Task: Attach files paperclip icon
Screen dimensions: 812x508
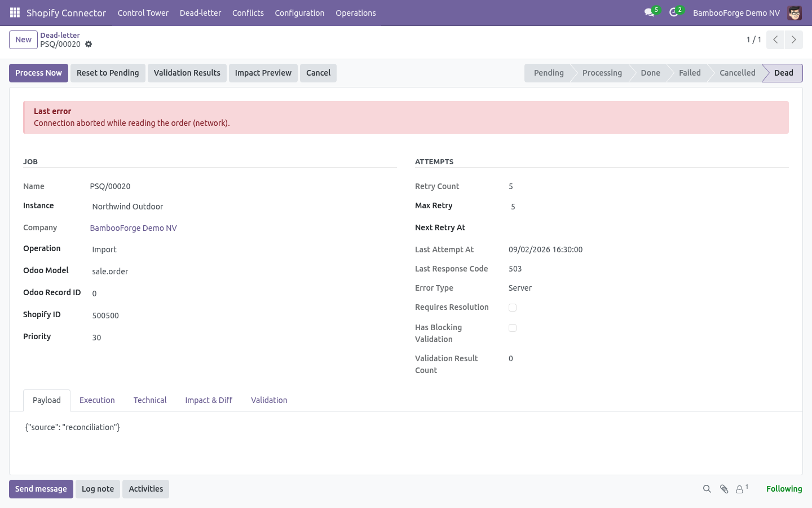Action: (x=724, y=489)
